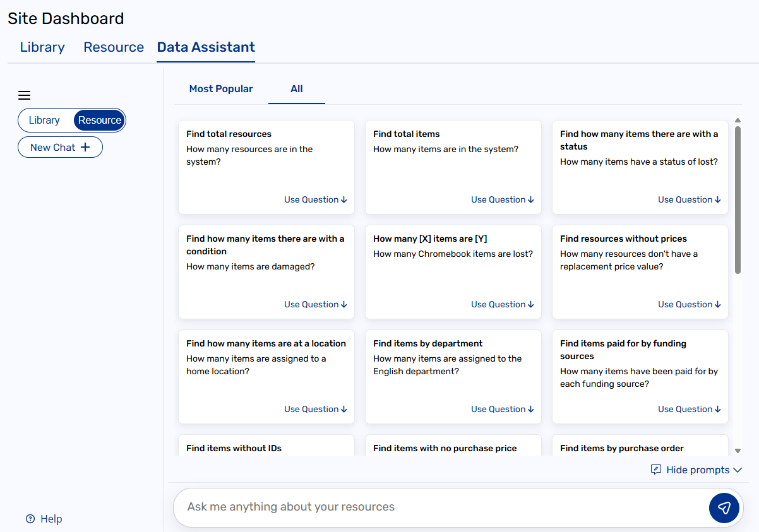Click the Find items paid for by funding sources title
The image size is (759, 532).
[x=623, y=350]
